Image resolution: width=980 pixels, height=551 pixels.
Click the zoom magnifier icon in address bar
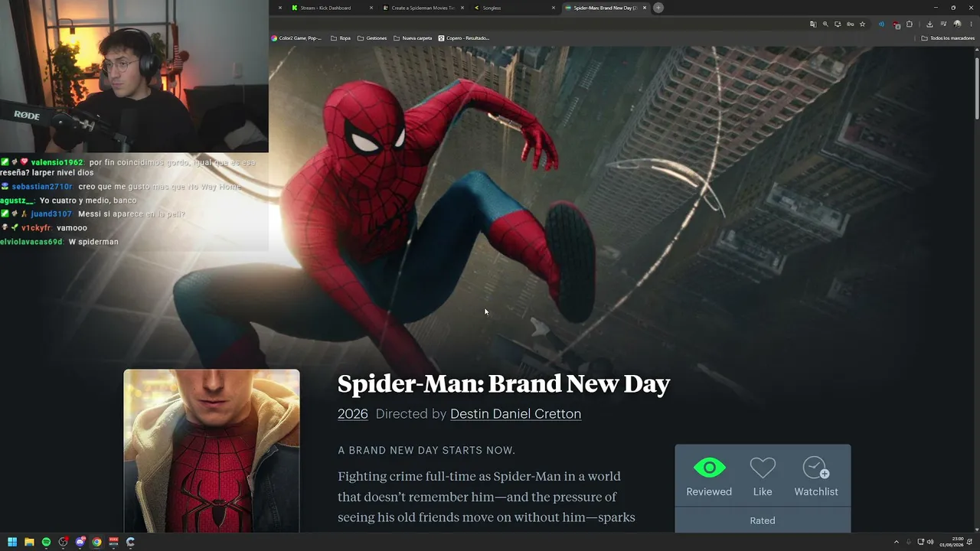point(825,24)
